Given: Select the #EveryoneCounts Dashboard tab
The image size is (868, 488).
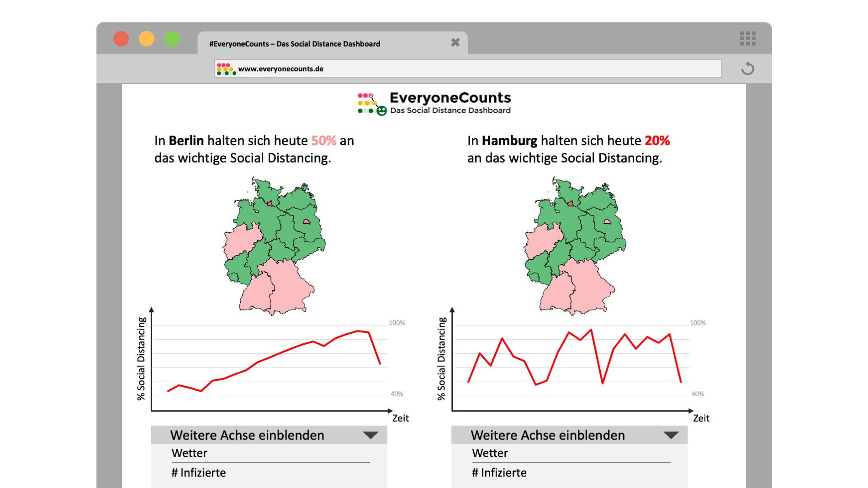Looking at the screenshot, I should point(295,44).
